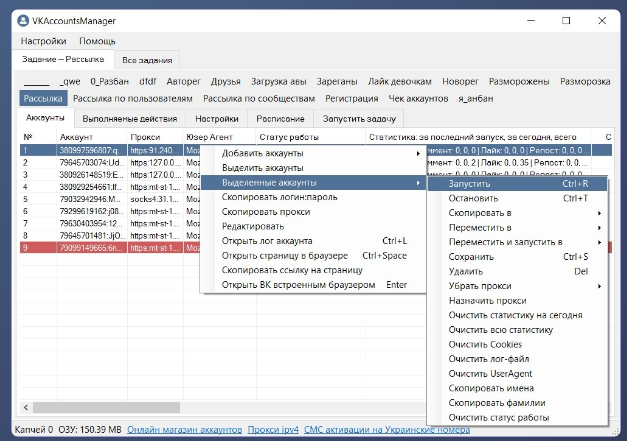Open the Лайк девочкам task group

coord(400,82)
